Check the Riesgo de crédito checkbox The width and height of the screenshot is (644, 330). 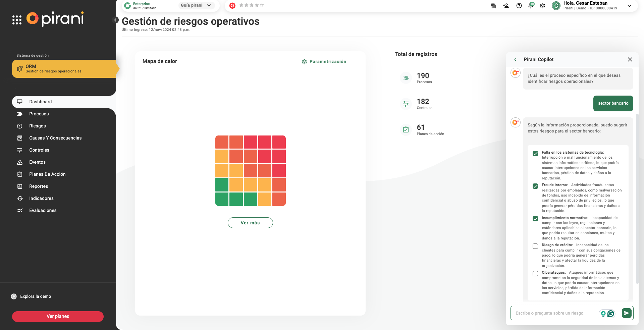pos(535,246)
